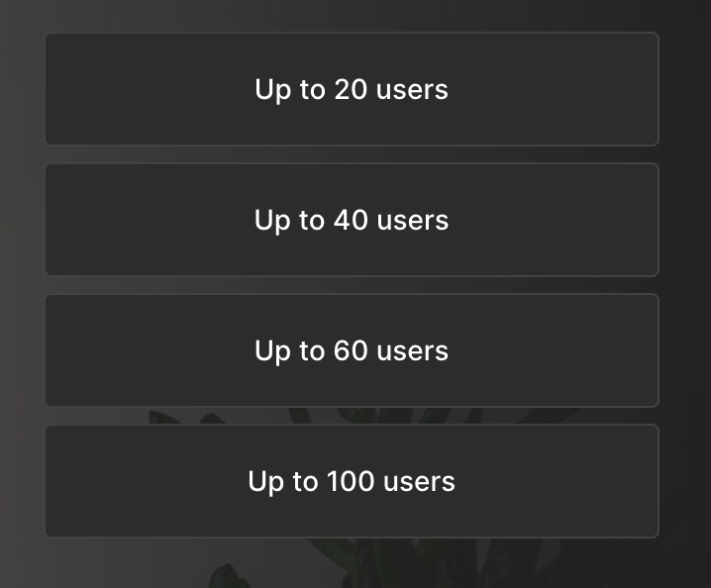The image size is (711, 588).
Task: Click the third option, up to 60 users
Action: tap(352, 350)
